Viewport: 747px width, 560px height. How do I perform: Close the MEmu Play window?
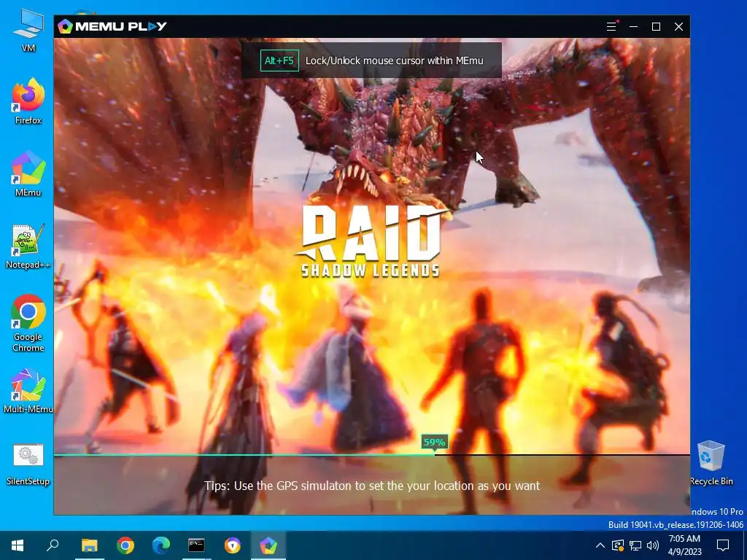pyautogui.click(x=679, y=27)
